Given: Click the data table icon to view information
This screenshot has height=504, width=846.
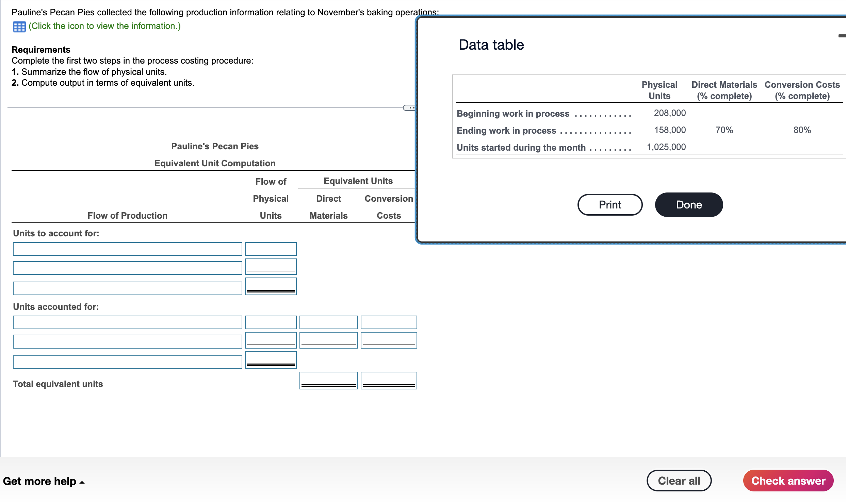Looking at the screenshot, I should click(x=19, y=26).
